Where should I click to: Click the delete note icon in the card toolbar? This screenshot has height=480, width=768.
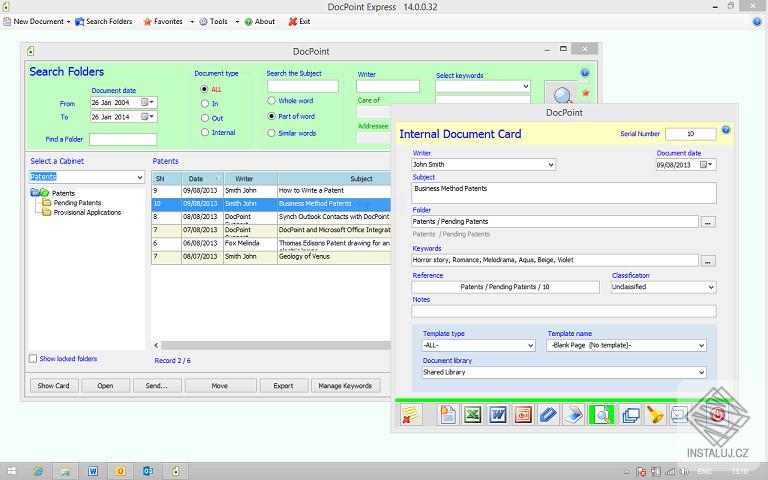[x=410, y=415]
